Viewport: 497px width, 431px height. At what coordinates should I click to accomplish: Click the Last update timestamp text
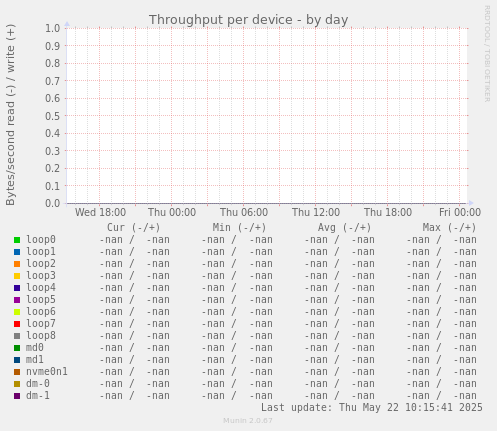tap(372, 408)
